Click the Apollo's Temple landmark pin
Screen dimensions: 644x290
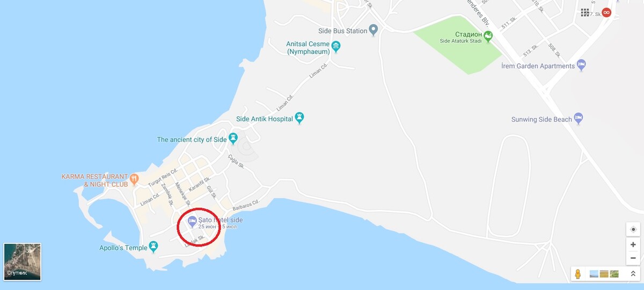pos(154,247)
